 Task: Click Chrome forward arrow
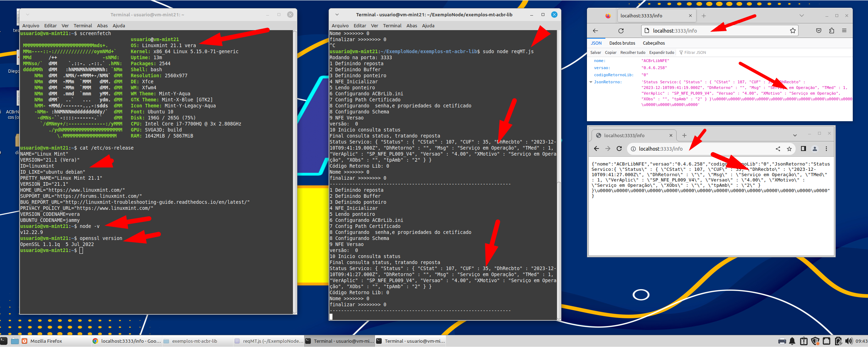coord(608,149)
